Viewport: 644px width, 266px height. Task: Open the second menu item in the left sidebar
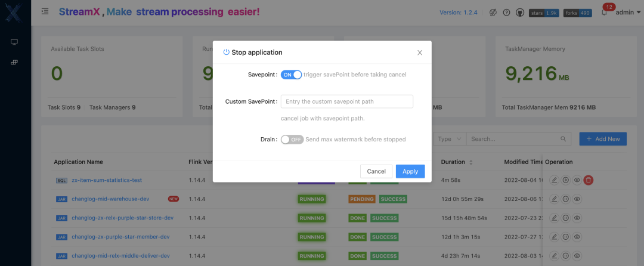[14, 63]
